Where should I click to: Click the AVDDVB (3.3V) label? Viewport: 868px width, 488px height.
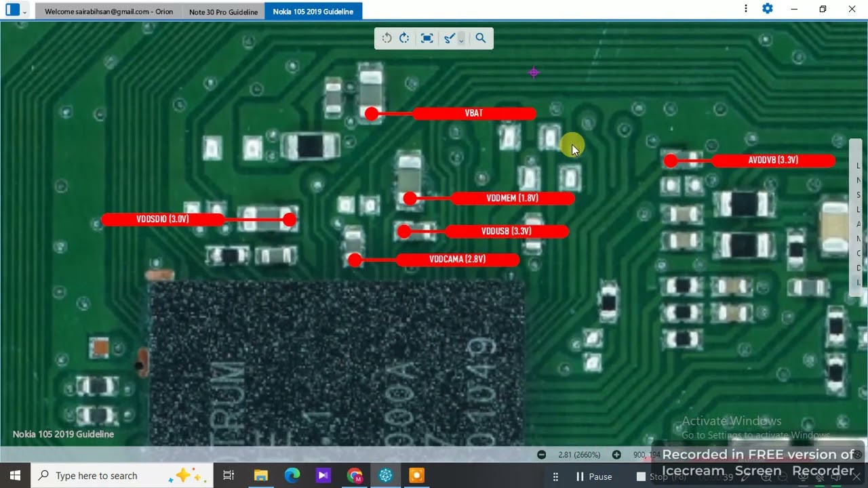(x=773, y=161)
